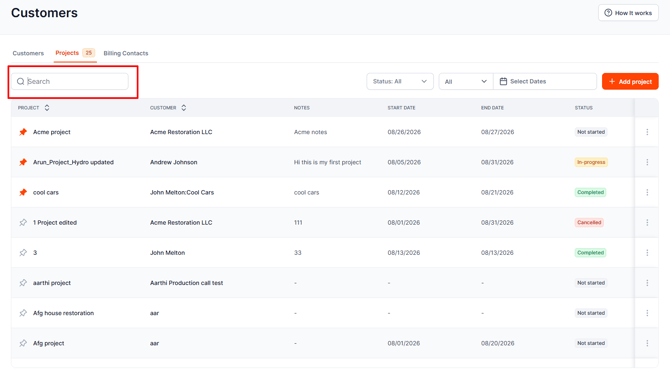Click the Afg house restoration name
This screenshot has height=378, width=670.
(63, 313)
